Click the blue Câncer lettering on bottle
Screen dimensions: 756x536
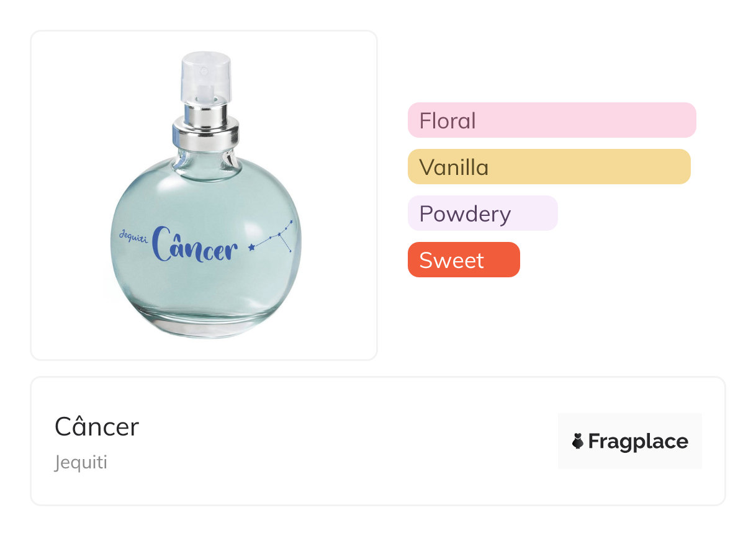point(195,246)
